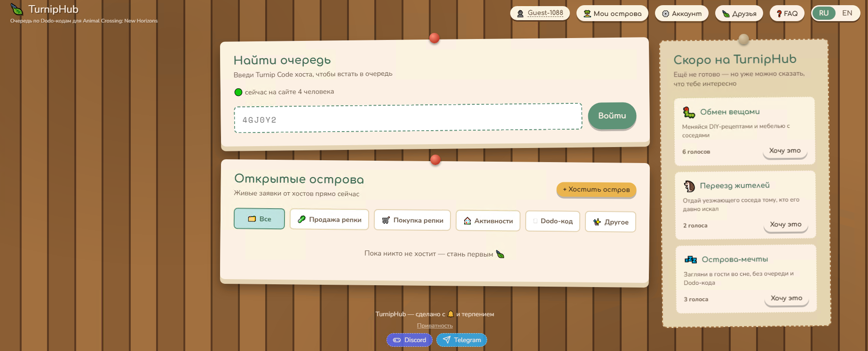Click the leaf icon in Друзья
The height and width of the screenshot is (351, 868).
(726, 14)
